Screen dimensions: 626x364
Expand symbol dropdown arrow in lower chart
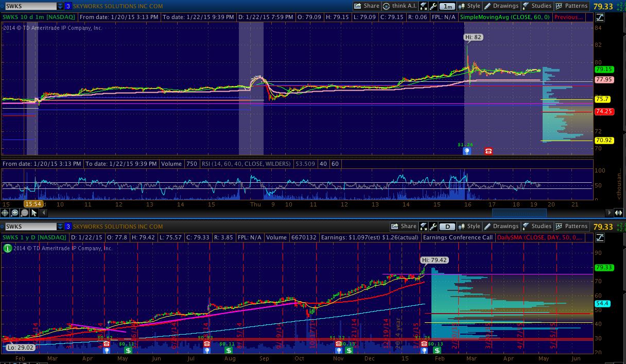tap(60, 226)
